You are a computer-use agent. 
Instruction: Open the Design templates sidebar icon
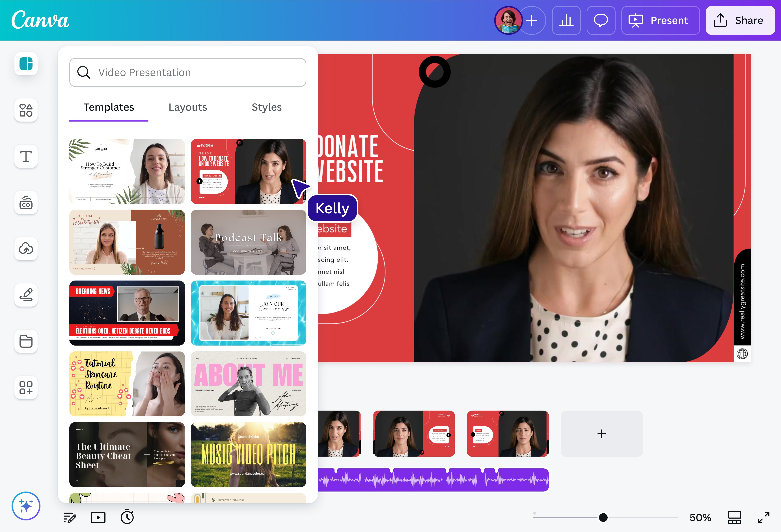tap(26, 64)
